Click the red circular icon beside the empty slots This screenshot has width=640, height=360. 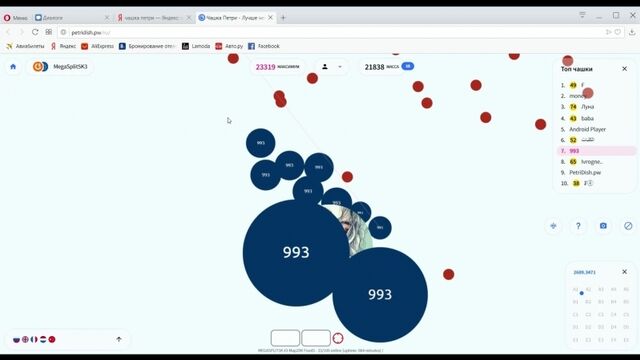point(338,338)
